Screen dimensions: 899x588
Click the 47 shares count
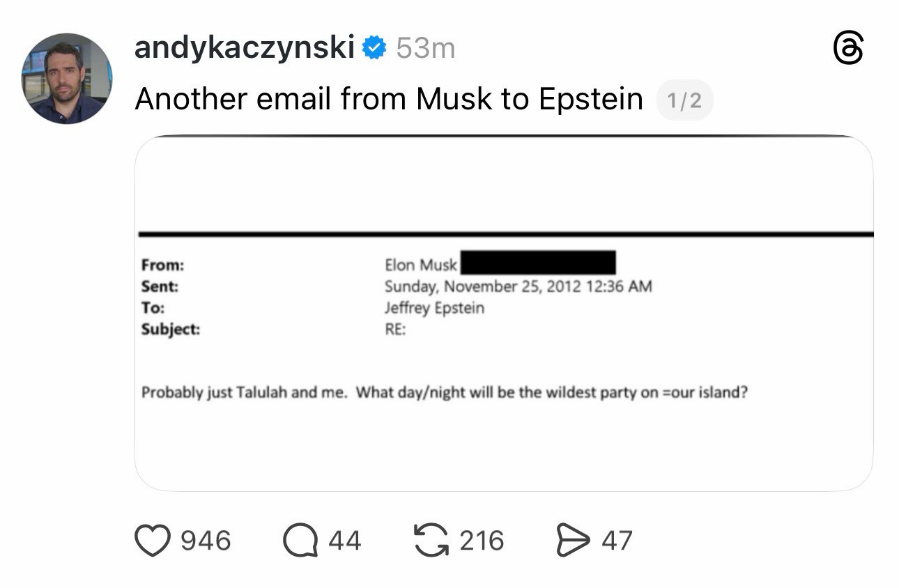point(617,541)
